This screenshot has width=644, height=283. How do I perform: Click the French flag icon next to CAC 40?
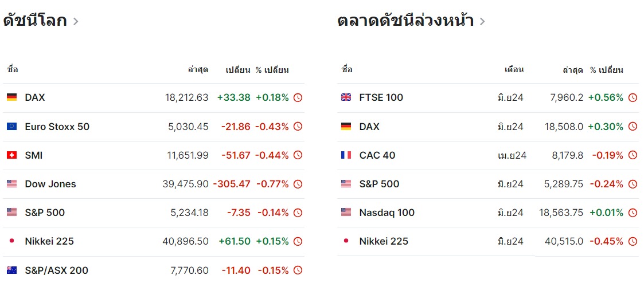tap(346, 155)
